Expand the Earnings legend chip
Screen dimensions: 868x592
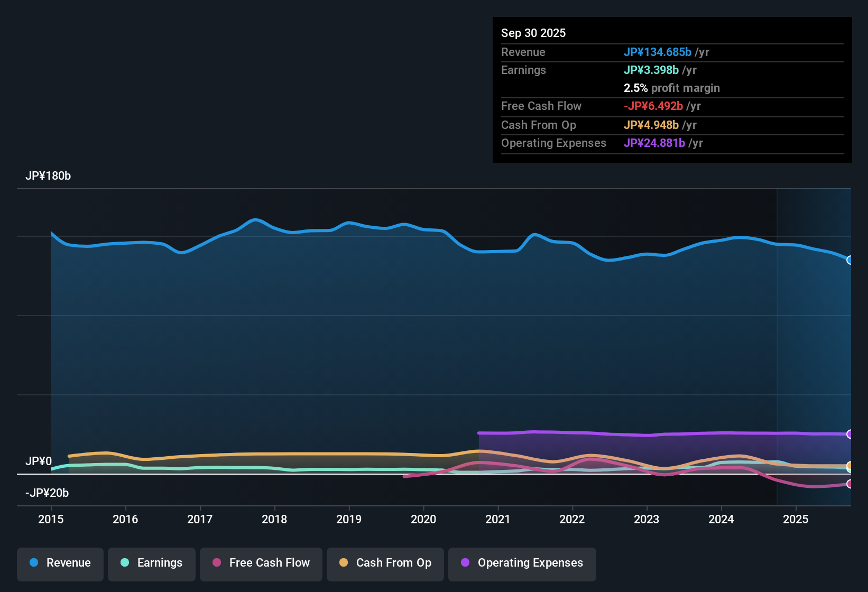click(x=151, y=563)
